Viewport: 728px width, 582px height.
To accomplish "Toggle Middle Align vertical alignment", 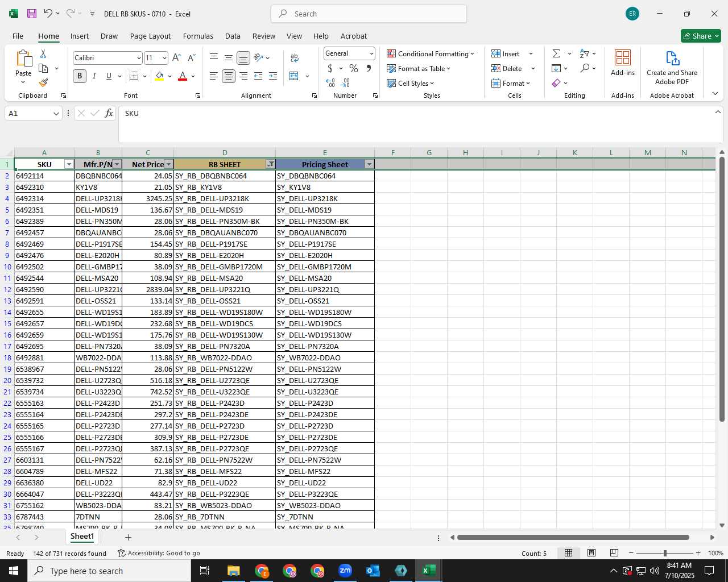I will 229,57.
